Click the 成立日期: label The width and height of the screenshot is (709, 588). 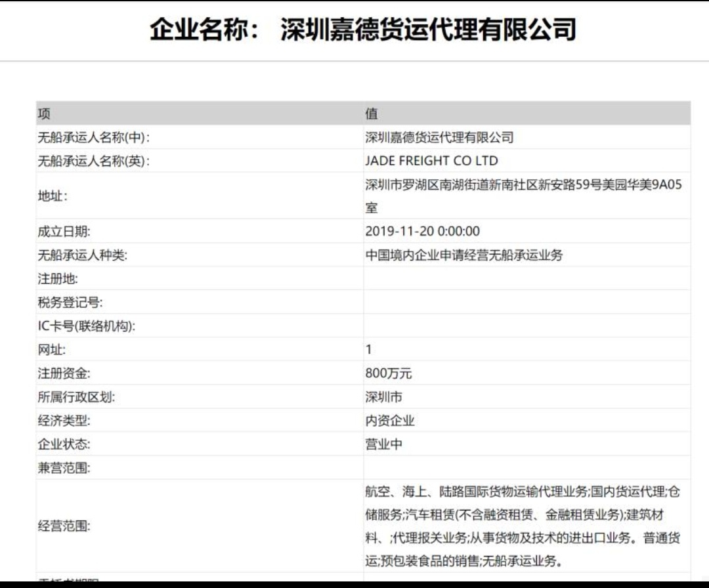pos(64,232)
